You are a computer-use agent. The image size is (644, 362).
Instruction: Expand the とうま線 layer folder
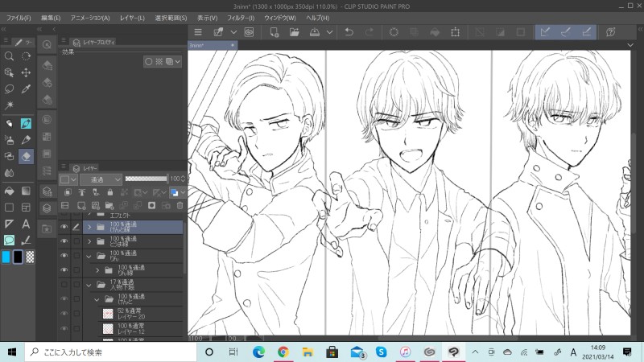pyautogui.click(x=89, y=241)
